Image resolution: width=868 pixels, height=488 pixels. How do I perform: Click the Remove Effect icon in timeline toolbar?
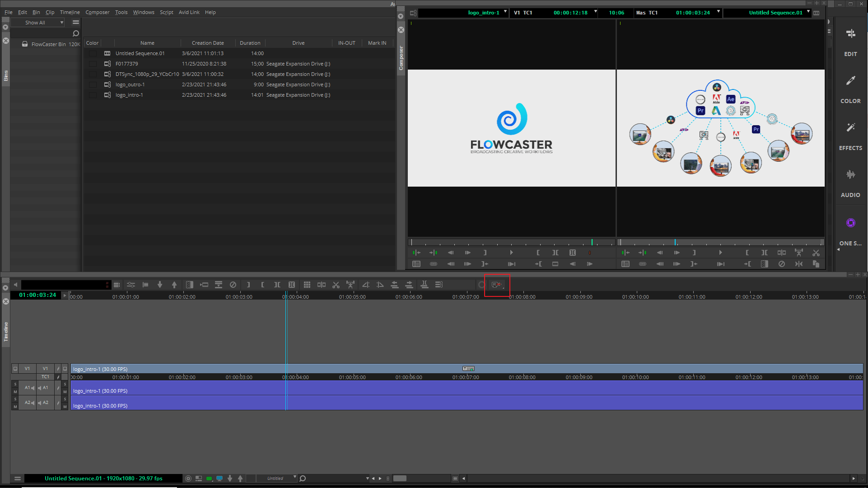(x=233, y=285)
